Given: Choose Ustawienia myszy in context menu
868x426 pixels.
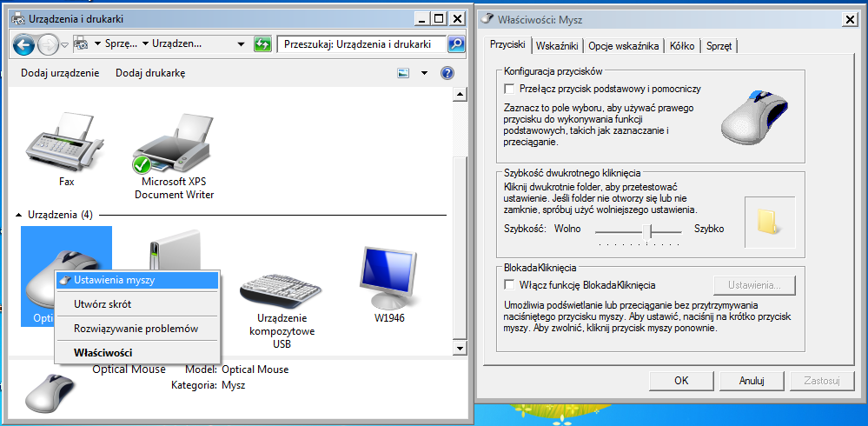Looking at the screenshot, I should [x=115, y=280].
